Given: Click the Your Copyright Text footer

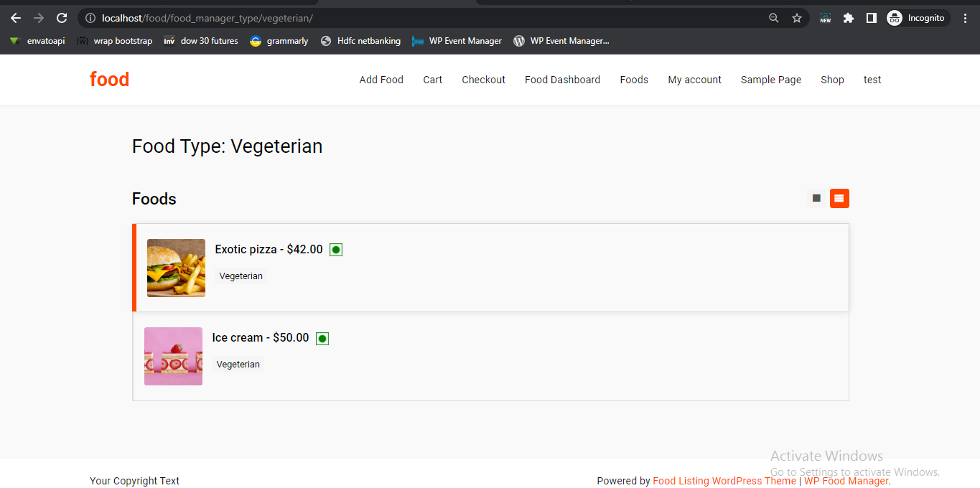Looking at the screenshot, I should [135, 481].
